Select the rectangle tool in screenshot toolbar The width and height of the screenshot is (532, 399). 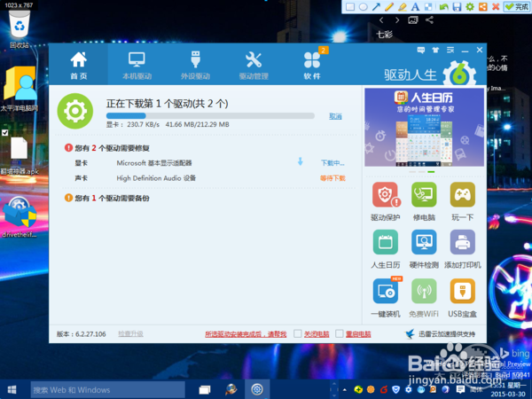tap(350, 7)
